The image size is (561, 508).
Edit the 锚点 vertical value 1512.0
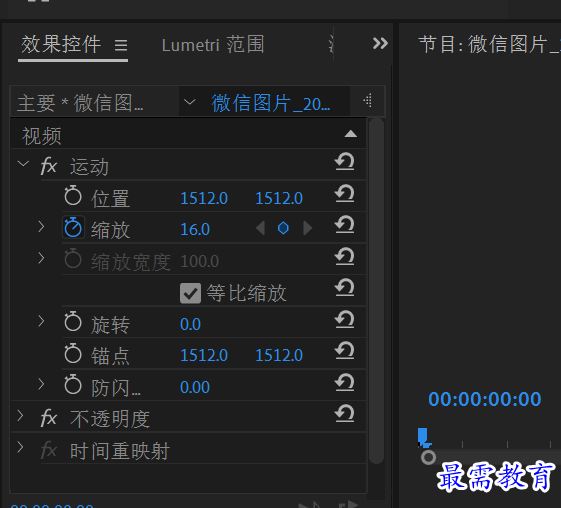coord(279,355)
